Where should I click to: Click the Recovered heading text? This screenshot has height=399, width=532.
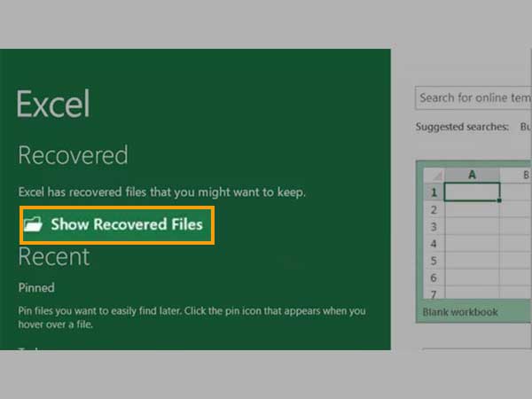coord(73,155)
